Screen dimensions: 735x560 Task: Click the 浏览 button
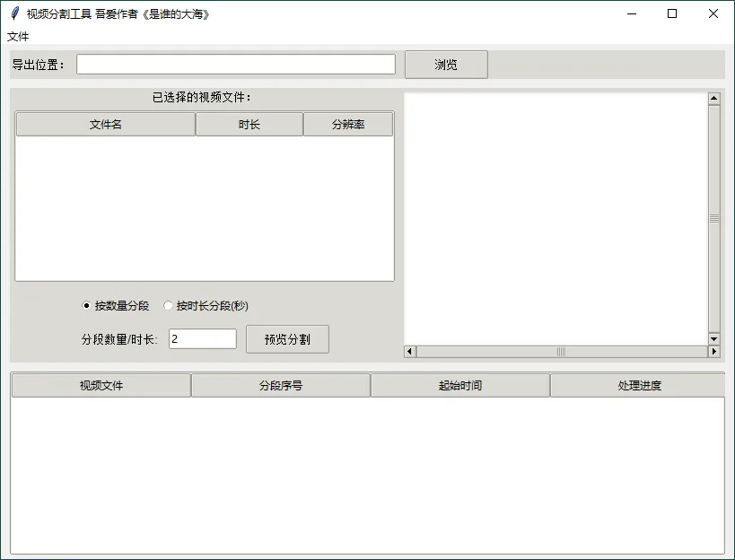tap(446, 64)
